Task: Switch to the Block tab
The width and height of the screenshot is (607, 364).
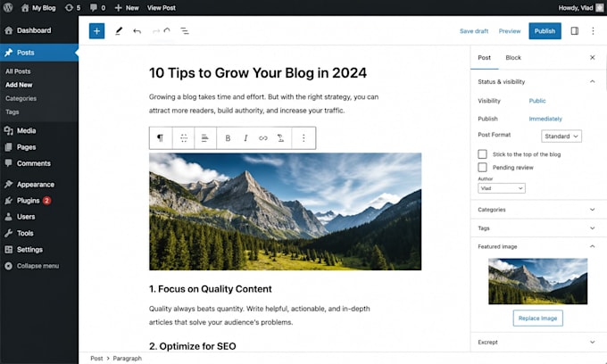Action: 513,58
